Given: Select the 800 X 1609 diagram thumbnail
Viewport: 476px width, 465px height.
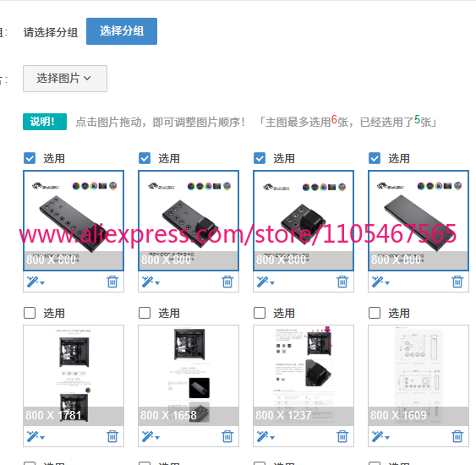Looking at the screenshot, I should (419, 375).
